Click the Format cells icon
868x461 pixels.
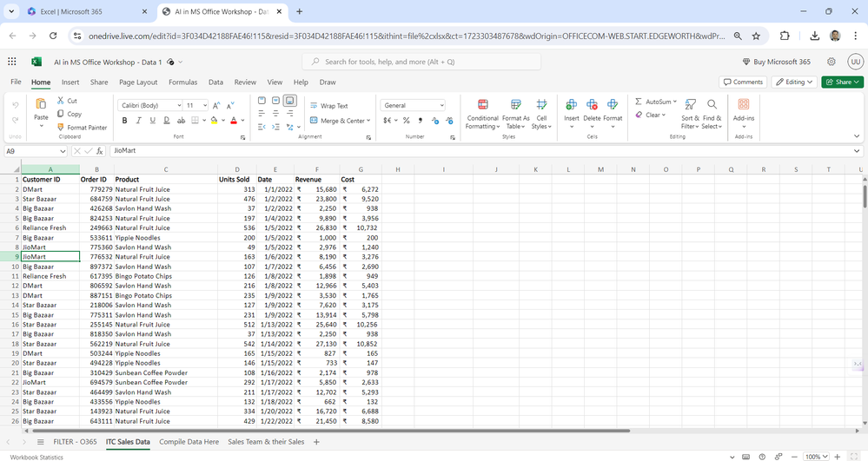(x=613, y=104)
